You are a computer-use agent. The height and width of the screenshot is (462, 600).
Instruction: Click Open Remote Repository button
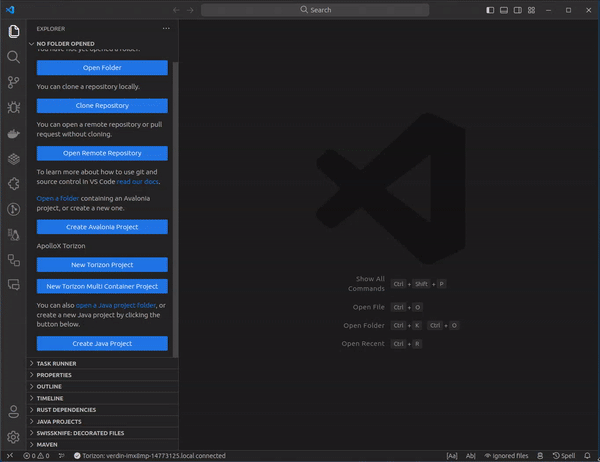102,153
